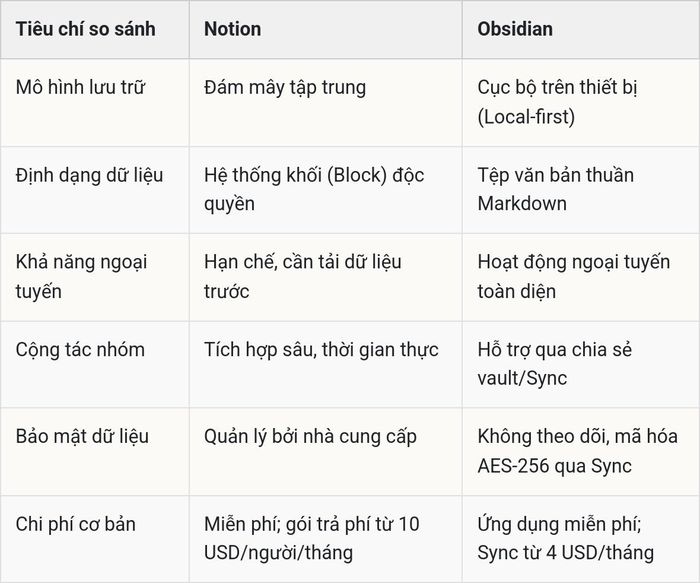Select the 'Định dạng dữ liệu' row label
The image size is (700, 583).
pyautogui.click(x=89, y=175)
